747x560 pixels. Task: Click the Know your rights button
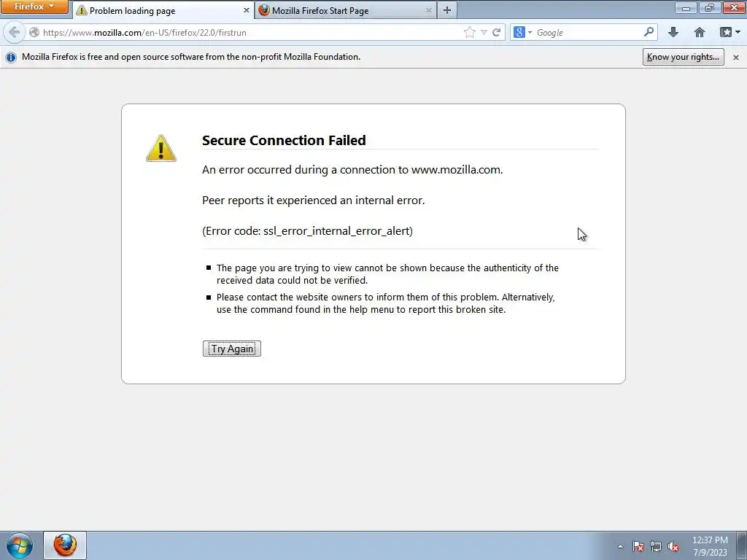683,57
